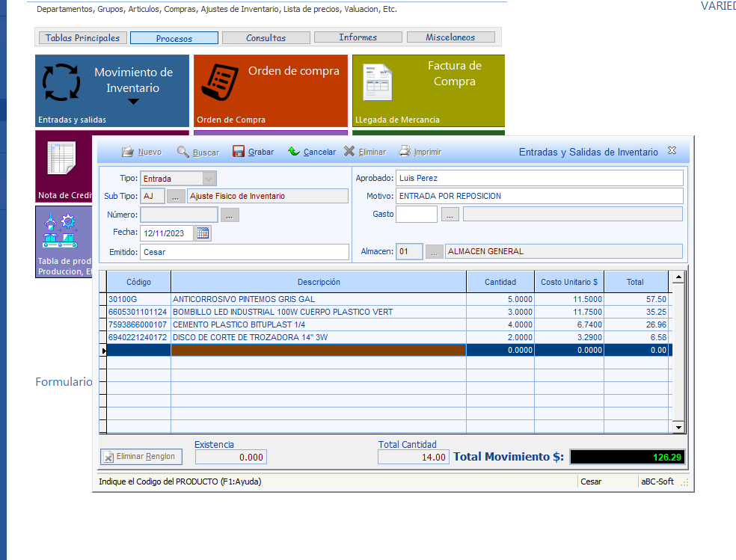
Task: Click the Buscar magnifier icon
Action: point(183,152)
